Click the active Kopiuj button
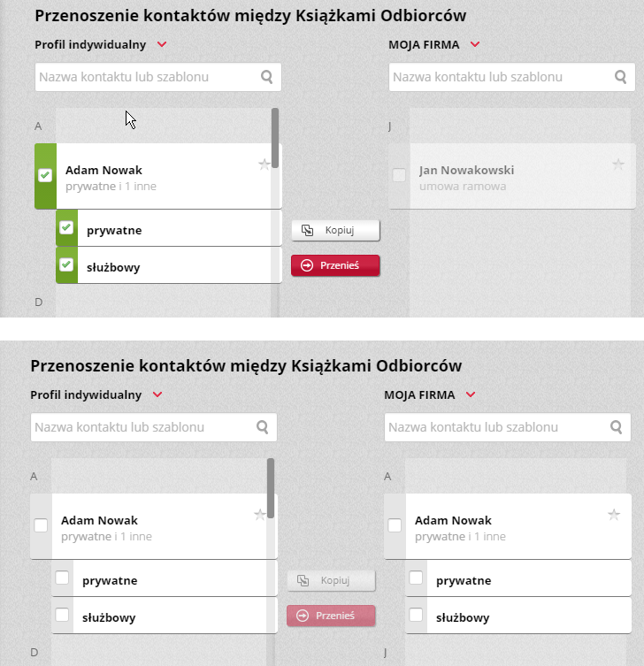Image resolution: width=644 pixels, height=666 pixels. tap(335, 230)
